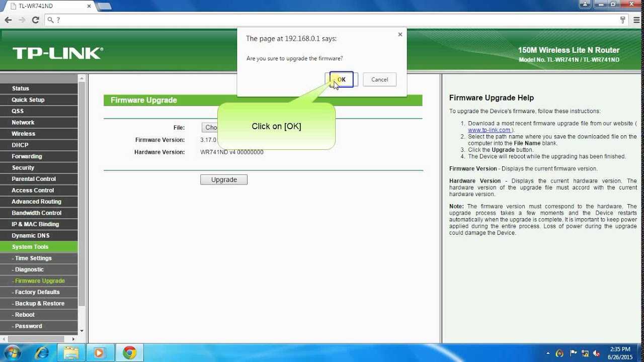The image size is (644, 362).
Task: Click the muted volume tray icon
Action: tap(597, 353)
